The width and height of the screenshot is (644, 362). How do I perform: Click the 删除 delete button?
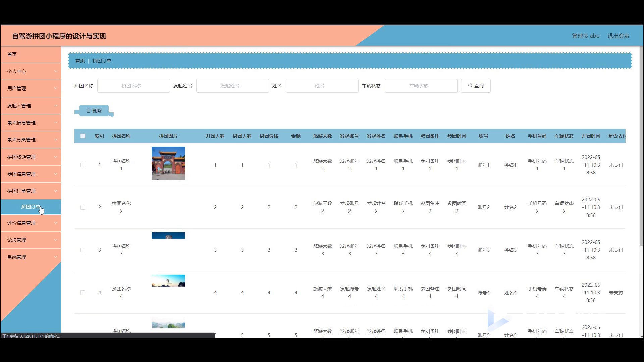tap(94, 111)
